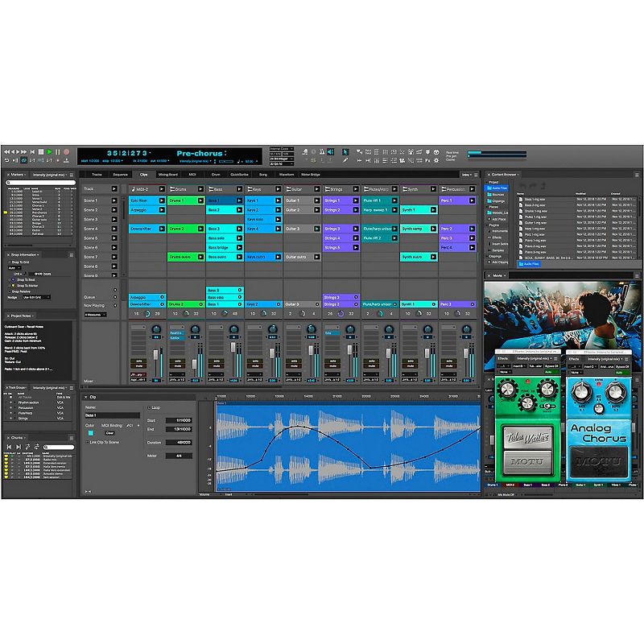Open the Nudge 'Use Edit Grid' dropdown

pos(35,297)
